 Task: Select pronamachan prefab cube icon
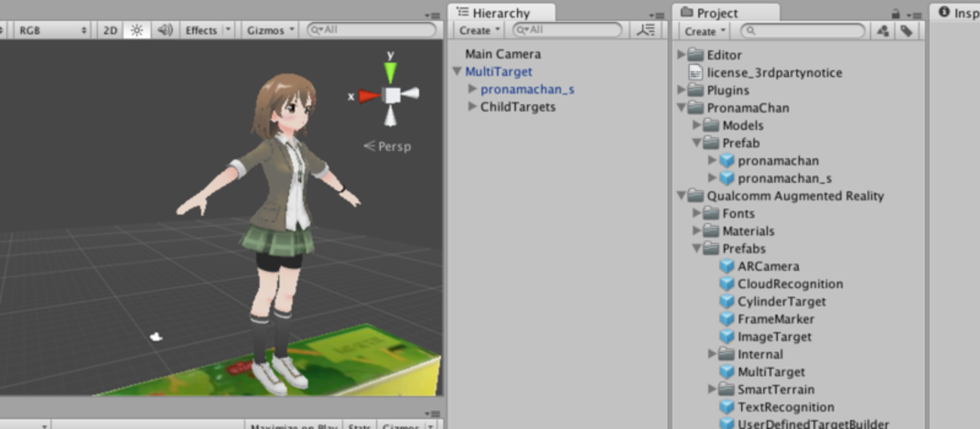tap(727, 161)
